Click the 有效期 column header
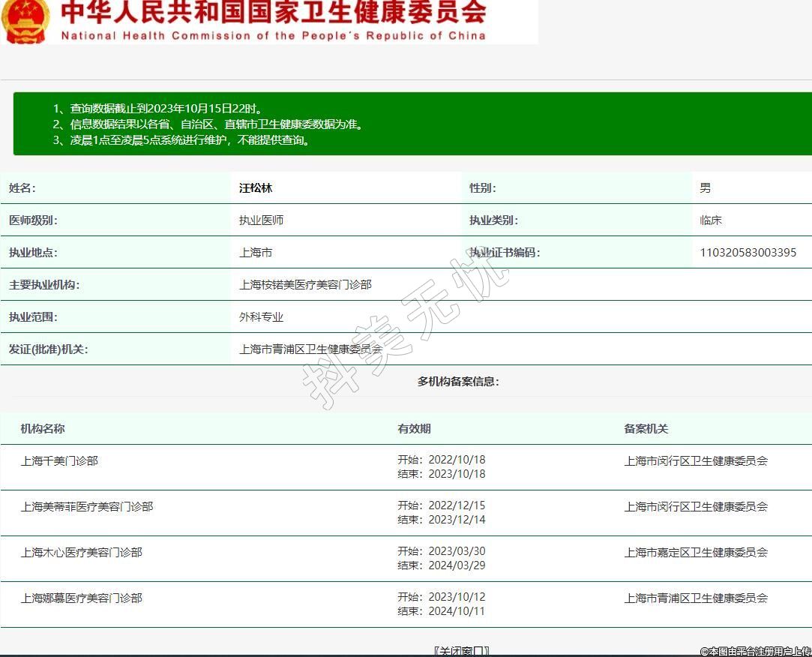This screenshot has width=812, height=657. (x=414, y=429)
